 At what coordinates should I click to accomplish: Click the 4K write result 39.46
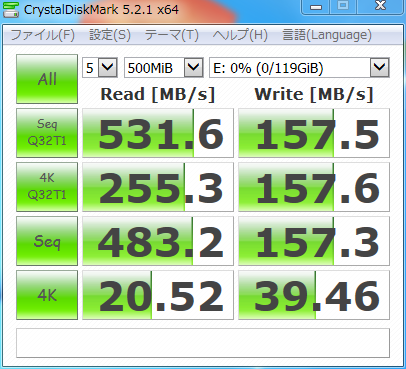coord(314,295)
